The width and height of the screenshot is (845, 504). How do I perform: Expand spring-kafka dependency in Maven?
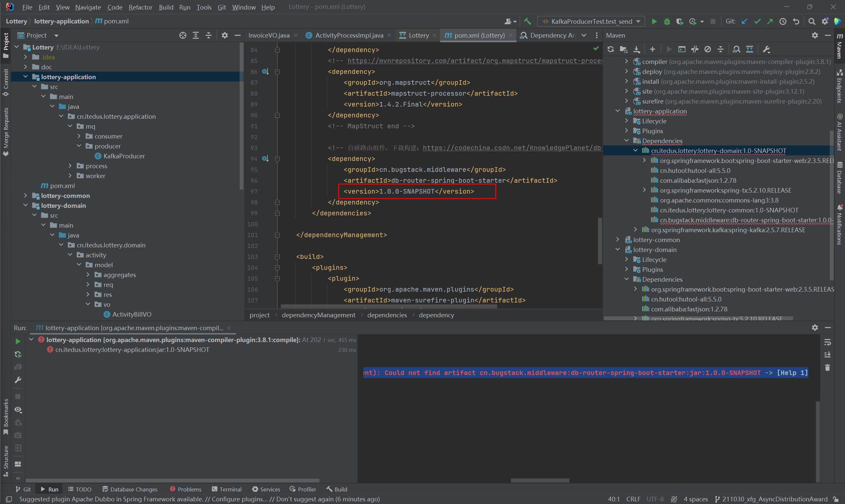[x=635, y=230]
